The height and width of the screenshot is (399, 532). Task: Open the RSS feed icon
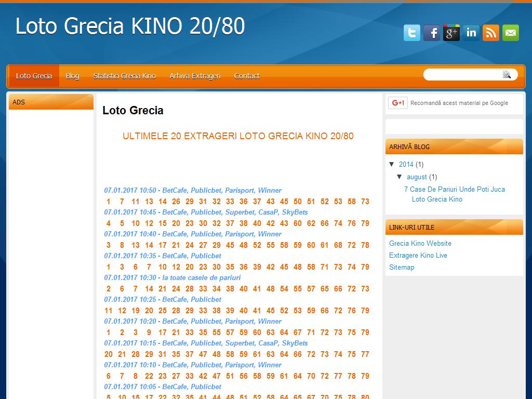(491, 33)
